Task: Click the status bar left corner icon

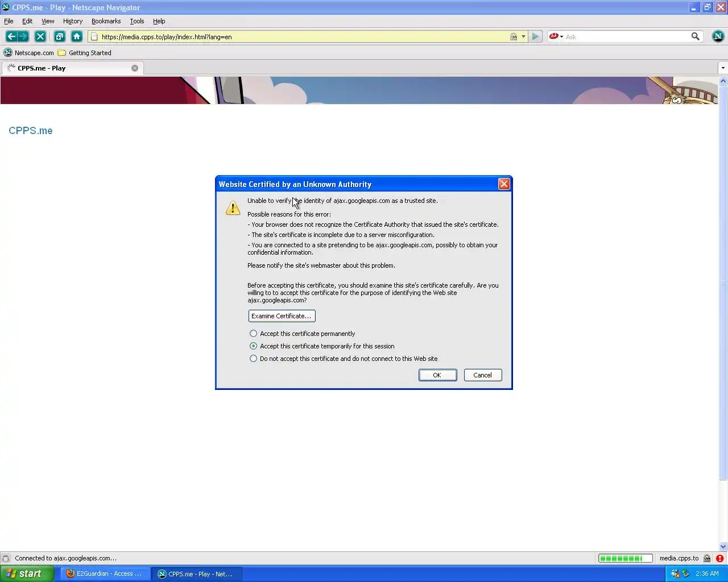Action: 6,558
